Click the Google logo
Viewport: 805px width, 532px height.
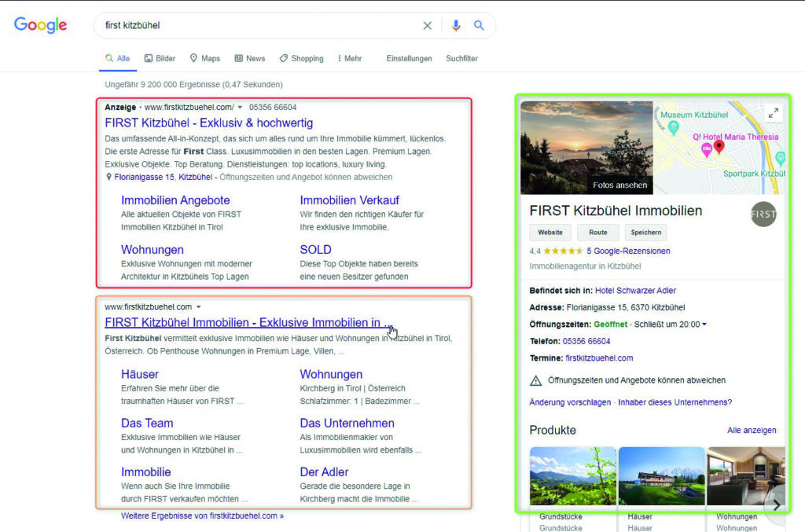pos(41,25)
